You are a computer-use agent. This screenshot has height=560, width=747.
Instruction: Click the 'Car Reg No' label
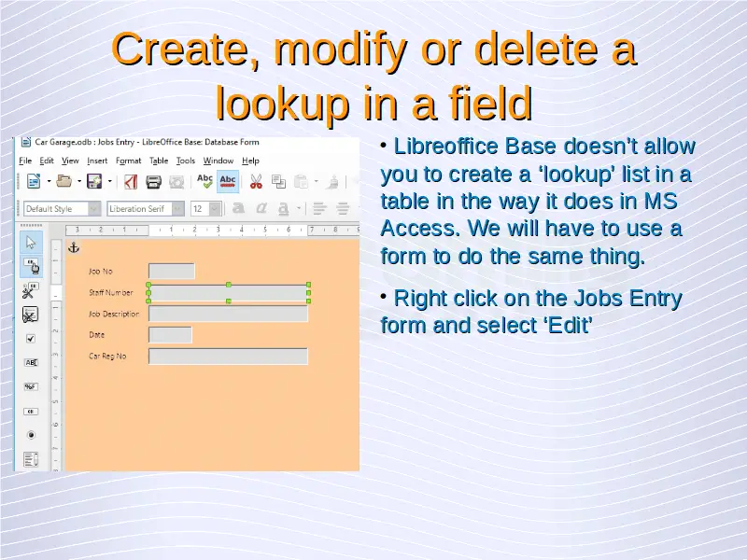[x=107, y=357]
